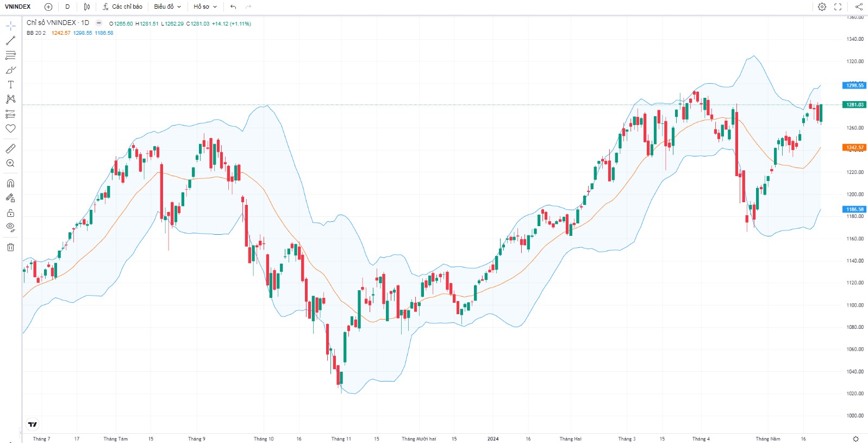Image resolution: width=868 pixels, height=443 pixels.
Task: Open the Fibonacci retracement tools
Action: pyautogui.click(x=10, y=55)
